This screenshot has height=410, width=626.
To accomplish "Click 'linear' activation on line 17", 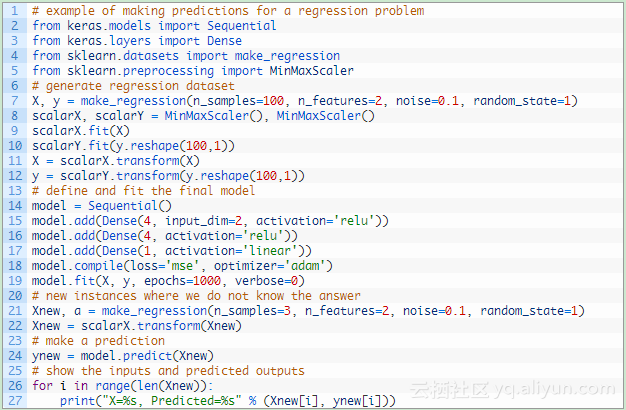I will 269,251.
